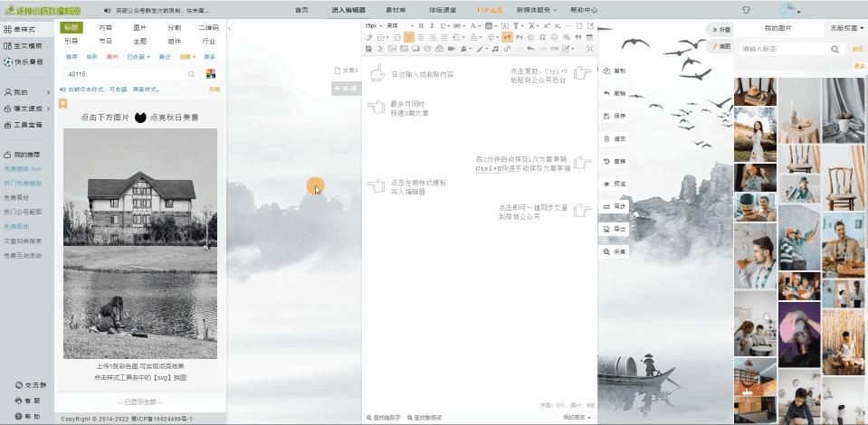
Task: Insert video camera icon
Action: click(452, 49)
